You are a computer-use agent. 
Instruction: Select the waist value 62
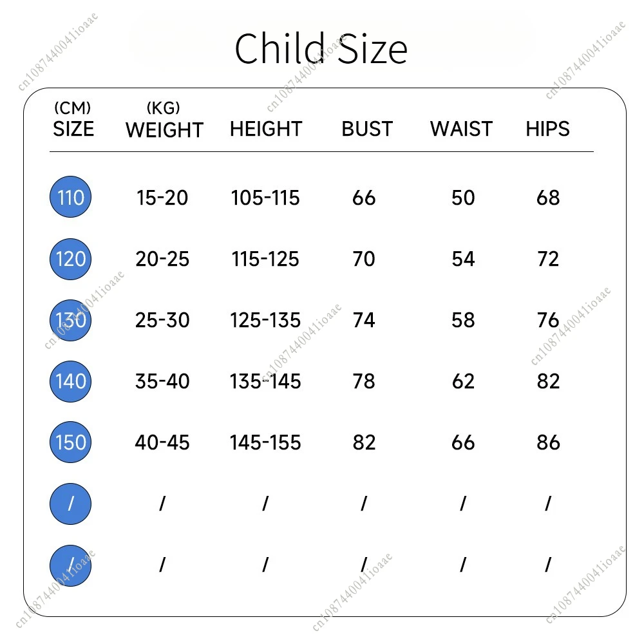coord(463,381)
